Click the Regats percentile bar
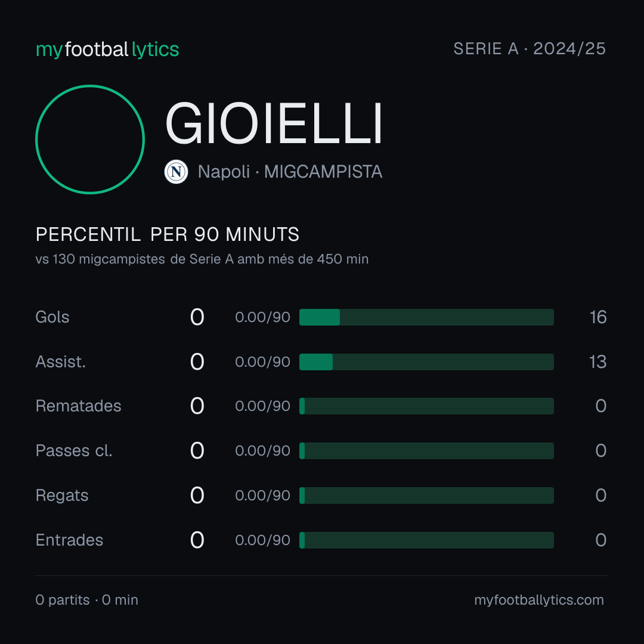The image size is (644, 644). pos(426,496)
